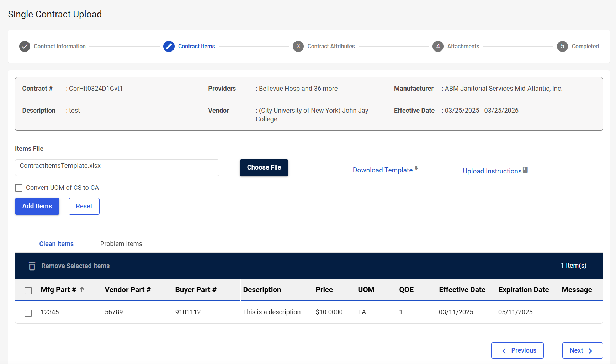Go to the Next step

tap(582, 350)
